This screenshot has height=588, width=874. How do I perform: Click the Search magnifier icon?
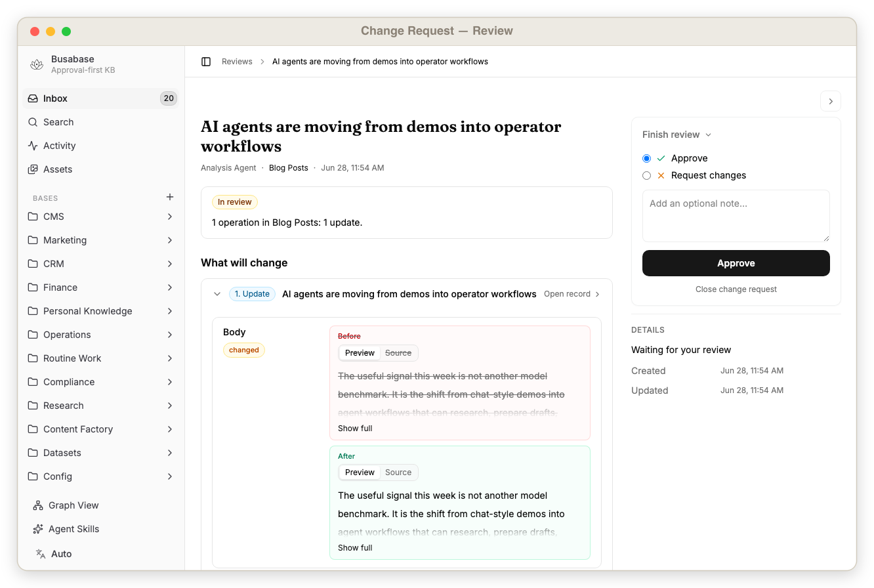[33, 122]
